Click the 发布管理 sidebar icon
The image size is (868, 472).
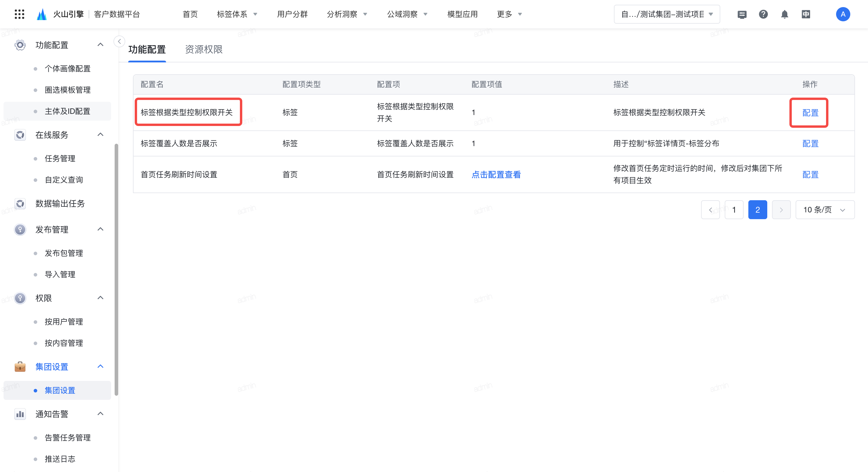click(20, 229)
